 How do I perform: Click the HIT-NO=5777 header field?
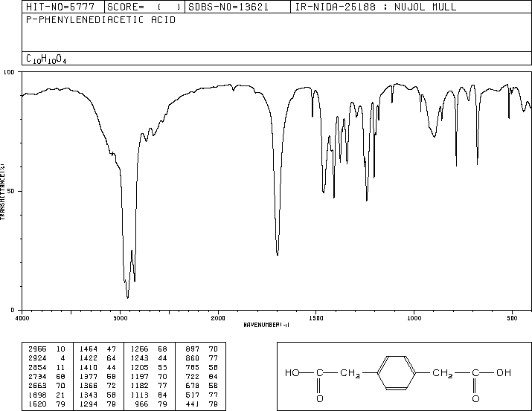pyautogui.click(x=60, y=7)
